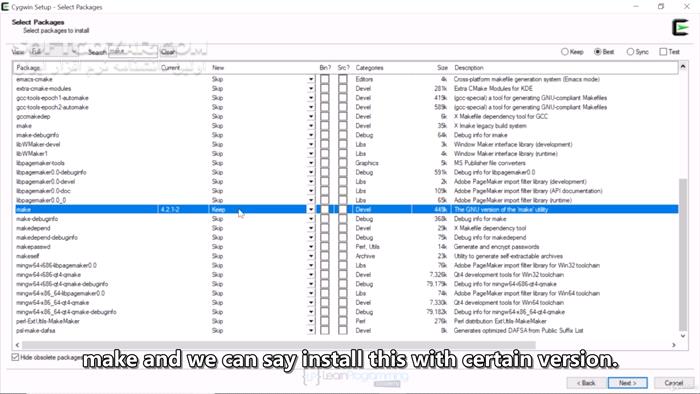The width and height of the screenshot is (700, 394).
Task: Toggle Hide obsolete packages checkbox
Action: click(15, 357)
